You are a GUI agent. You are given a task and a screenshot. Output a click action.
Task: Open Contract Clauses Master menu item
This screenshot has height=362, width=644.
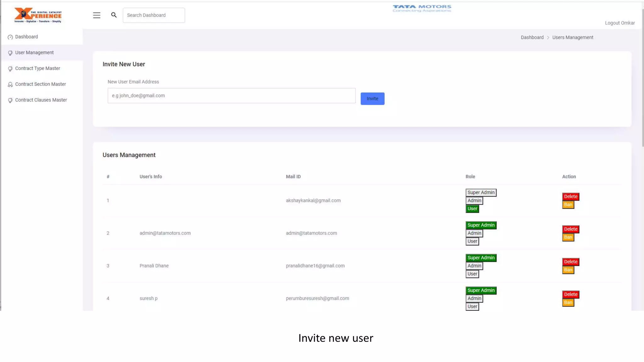[x=41, y=100]
